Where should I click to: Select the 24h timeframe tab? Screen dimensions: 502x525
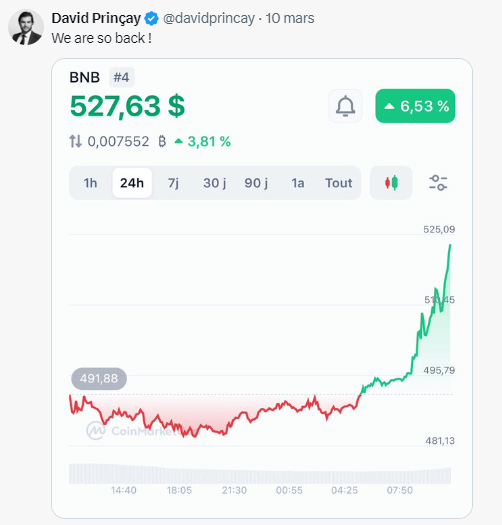[132, 183]
